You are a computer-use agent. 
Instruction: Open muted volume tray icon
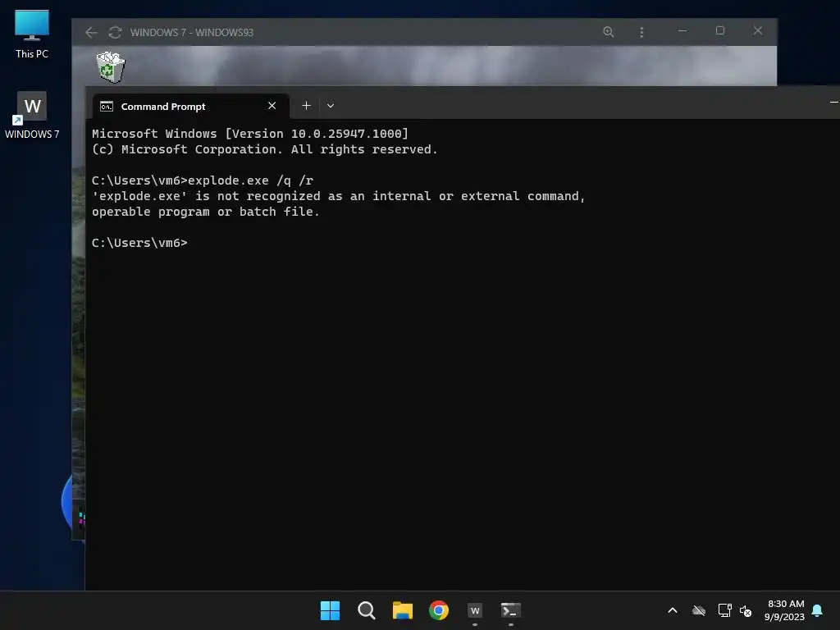pyautogui.click(x=745, y=610)
